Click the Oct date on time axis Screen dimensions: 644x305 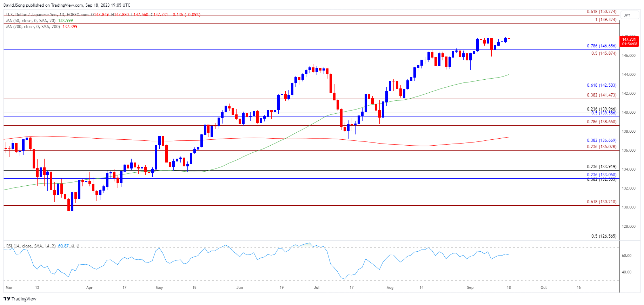(544, 287)
